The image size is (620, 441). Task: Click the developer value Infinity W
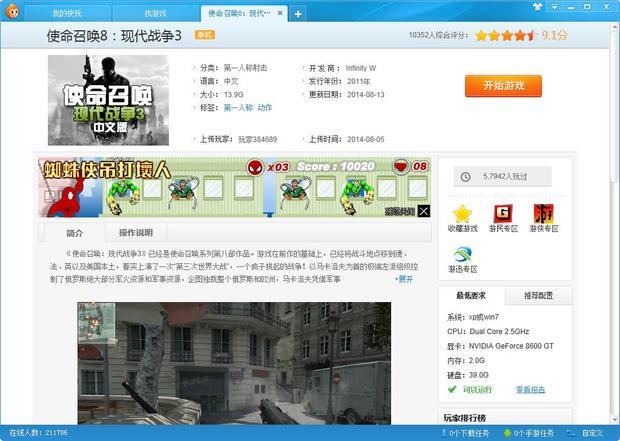(x=361, y=68)
